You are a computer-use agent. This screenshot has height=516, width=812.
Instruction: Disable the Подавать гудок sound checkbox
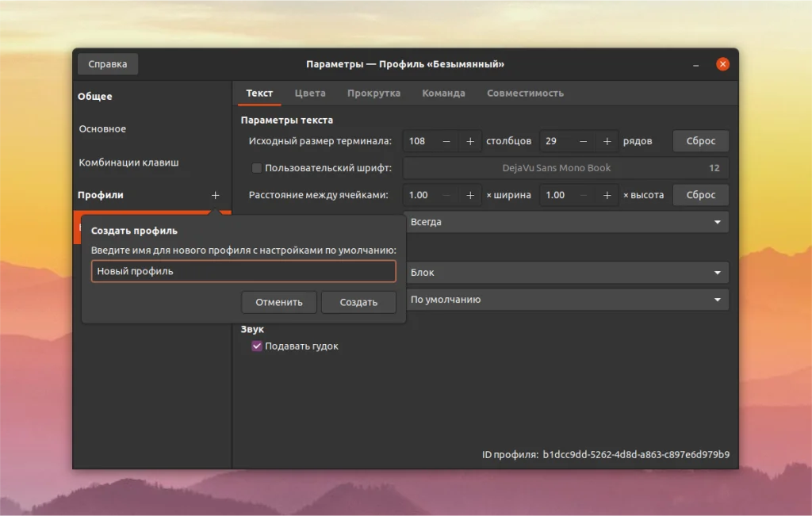[x=256, y=346]
